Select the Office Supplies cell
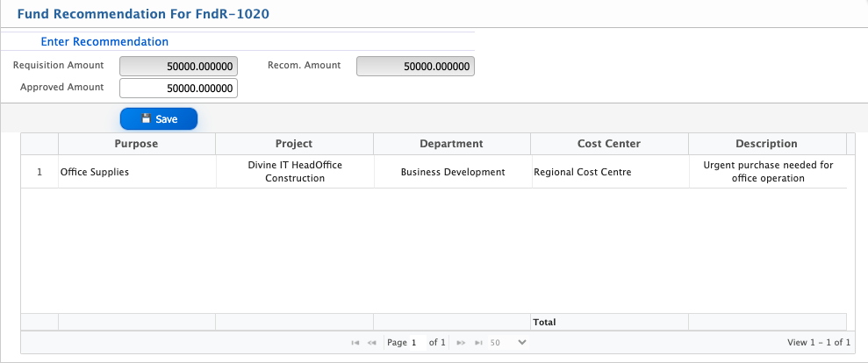This screenshot has height=363, width=868. [136, 172]
